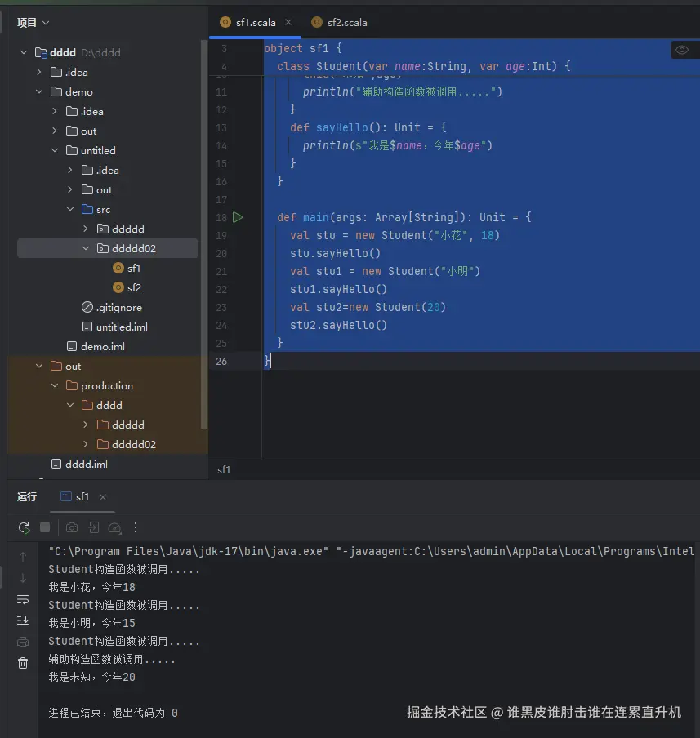Jump down to next console message
This screenshot has height=738, width=700.
23,577
